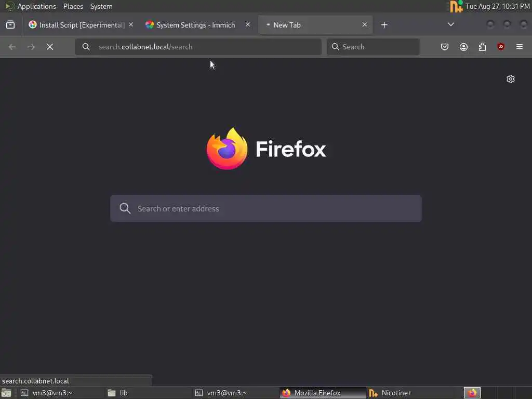The height and width of the screenshot is (399, 532).
Task: Click the toolbar Search box
Action: tap(373, 47)
